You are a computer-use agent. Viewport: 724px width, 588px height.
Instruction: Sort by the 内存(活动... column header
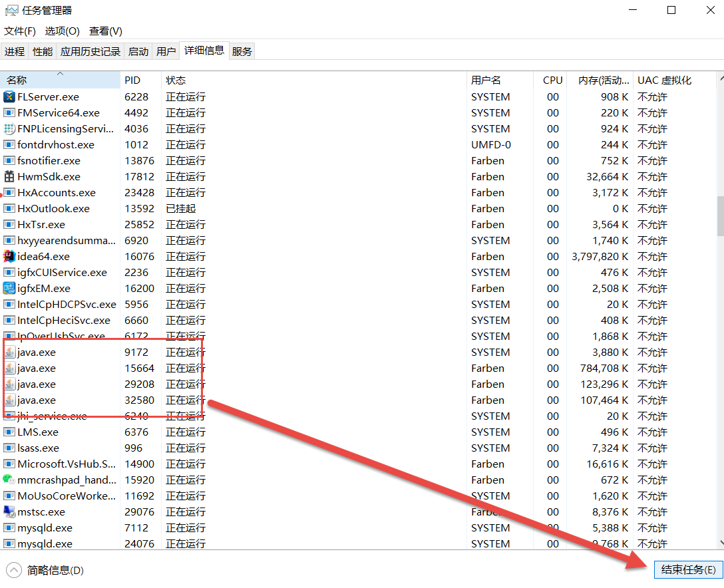coord(600,80)
